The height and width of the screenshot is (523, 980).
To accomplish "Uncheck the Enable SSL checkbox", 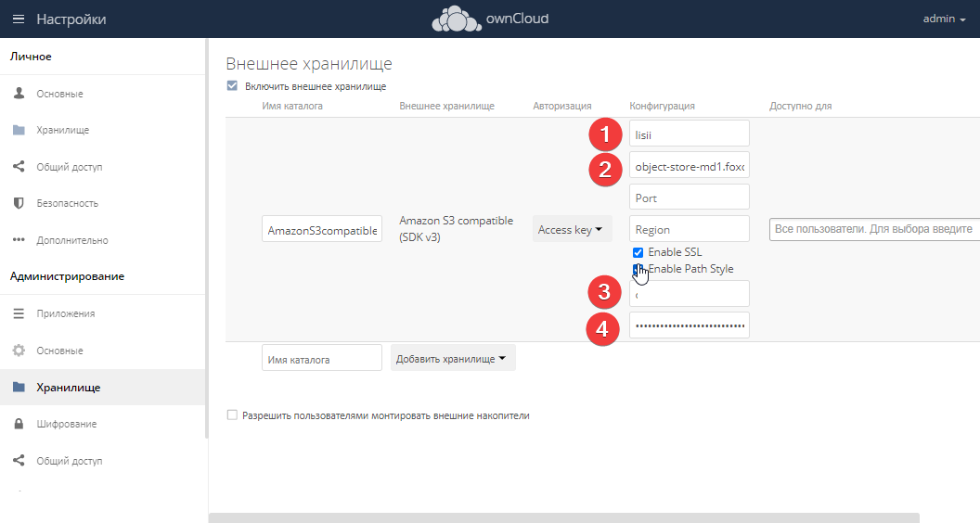I will pyautogui.click(x=638, y=252).
